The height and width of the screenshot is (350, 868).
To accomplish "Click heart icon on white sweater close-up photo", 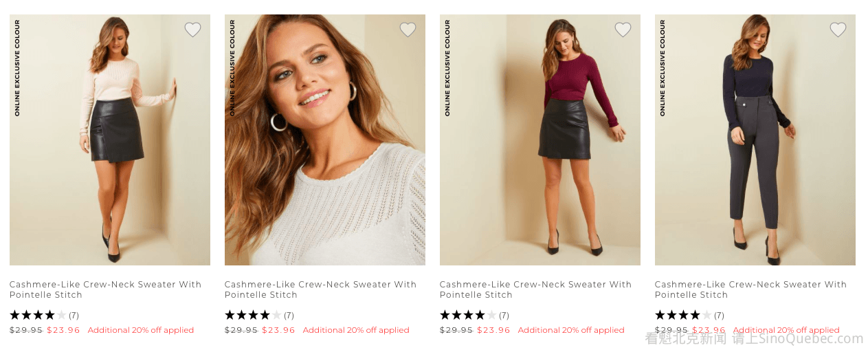I will (x=408, y=30).
